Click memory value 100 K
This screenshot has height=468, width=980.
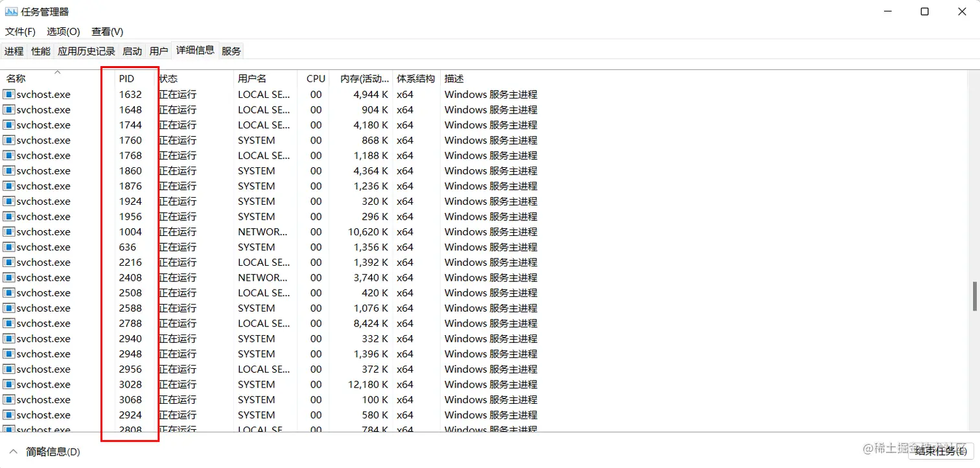[x=376, y=400]
